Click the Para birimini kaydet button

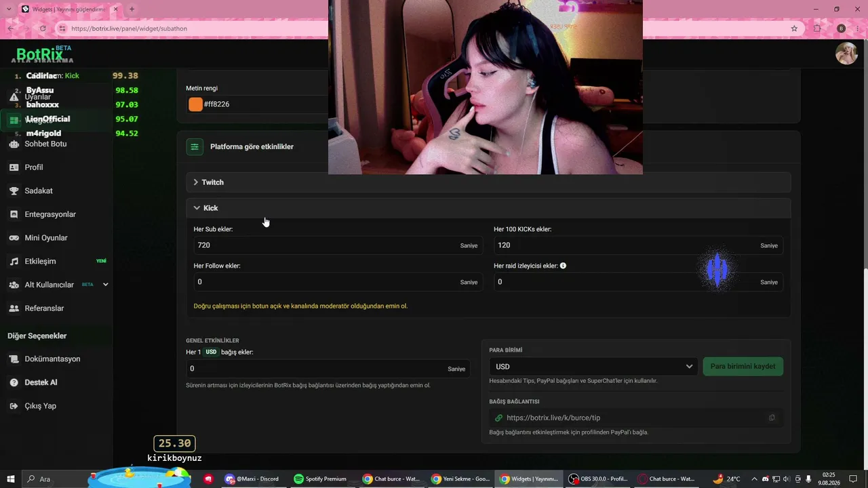tap(743, 367)
